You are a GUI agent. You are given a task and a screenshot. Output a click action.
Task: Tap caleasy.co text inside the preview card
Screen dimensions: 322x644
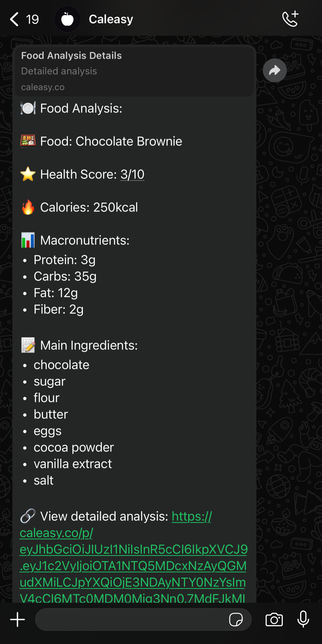coord(43,87)
